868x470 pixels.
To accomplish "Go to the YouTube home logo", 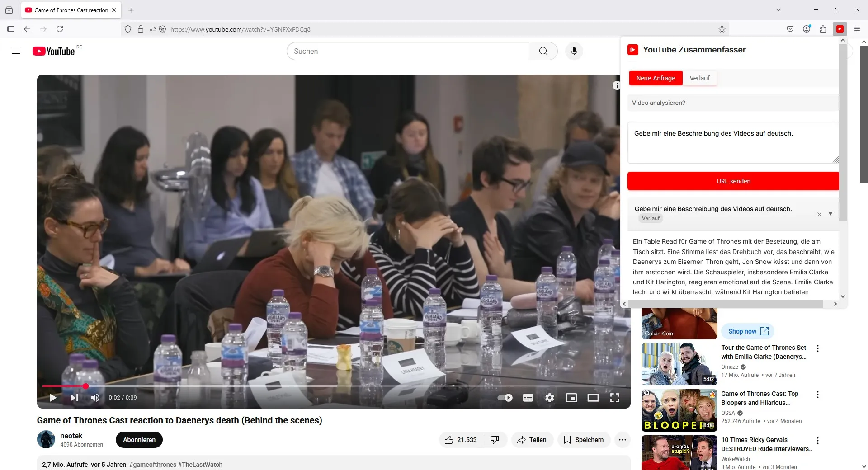I will click(54, 51).
